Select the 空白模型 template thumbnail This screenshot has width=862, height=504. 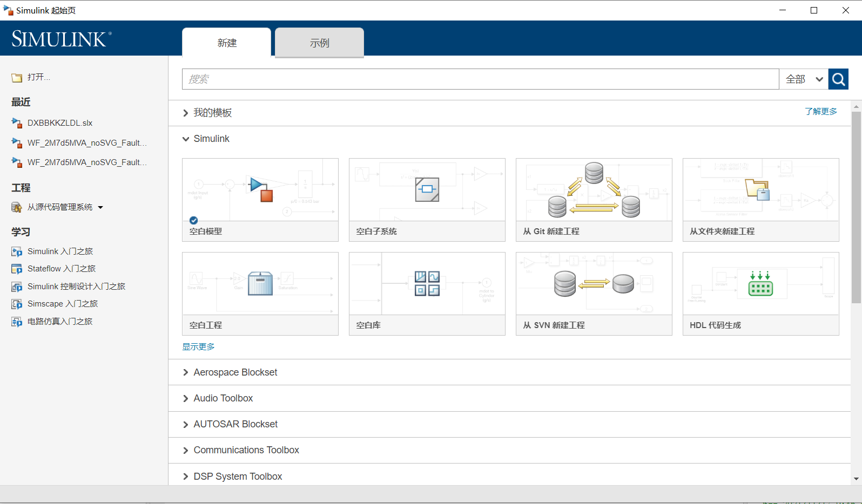tap(260, 200)
